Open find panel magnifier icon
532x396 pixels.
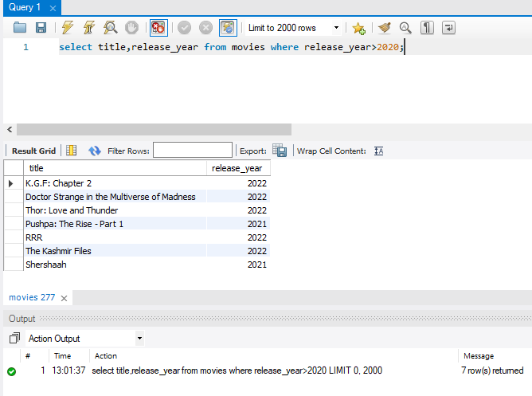pyautogui.click(x=405, y=28)
